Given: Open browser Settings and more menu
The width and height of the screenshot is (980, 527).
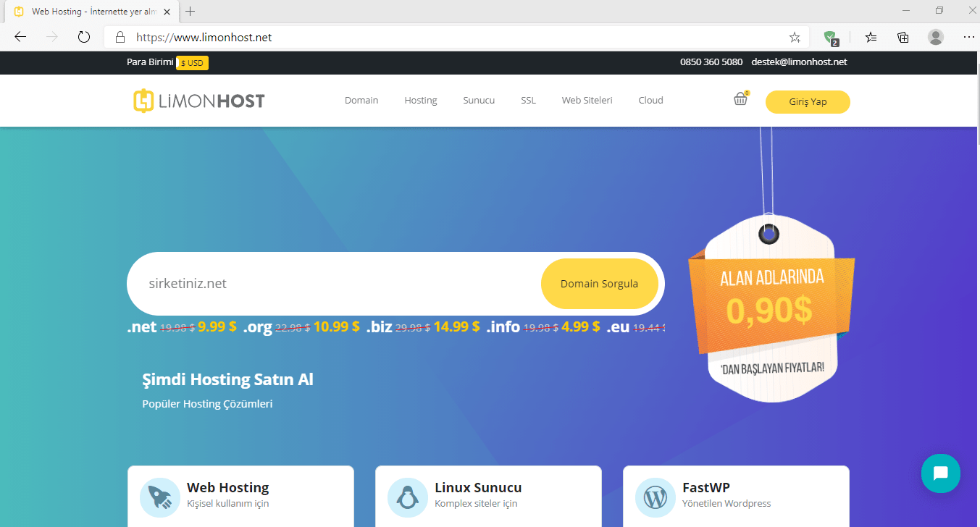Looking at the screenshot, I should [968, 37].
